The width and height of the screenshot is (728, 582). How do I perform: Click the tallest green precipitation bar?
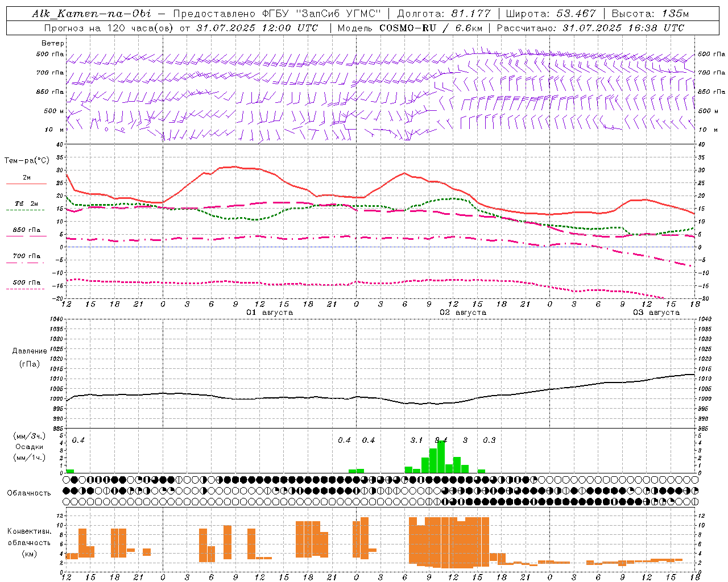(x=441, y=457)
